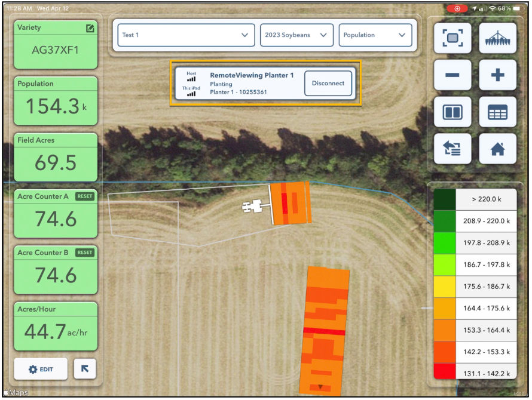Select the 153.3 - 164.4 k orange swatch
The height and width of the screenshot is (400, 532).
click(445, 330)
